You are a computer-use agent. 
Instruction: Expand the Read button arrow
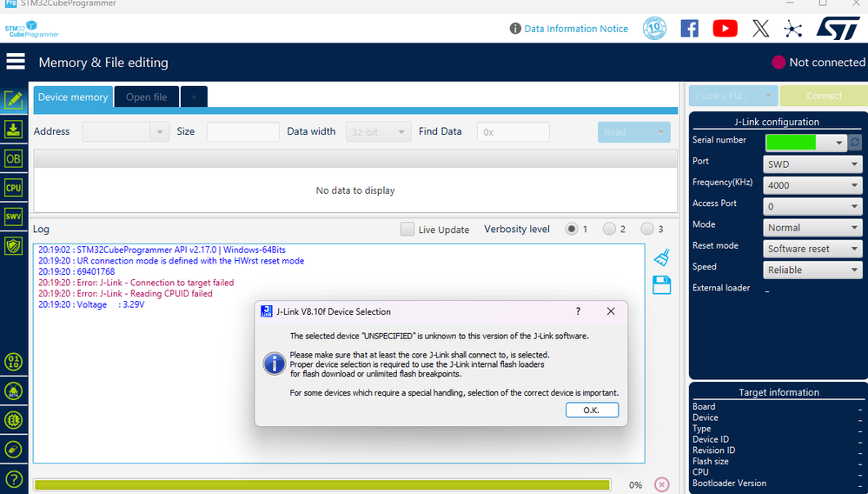click(659, 132)
